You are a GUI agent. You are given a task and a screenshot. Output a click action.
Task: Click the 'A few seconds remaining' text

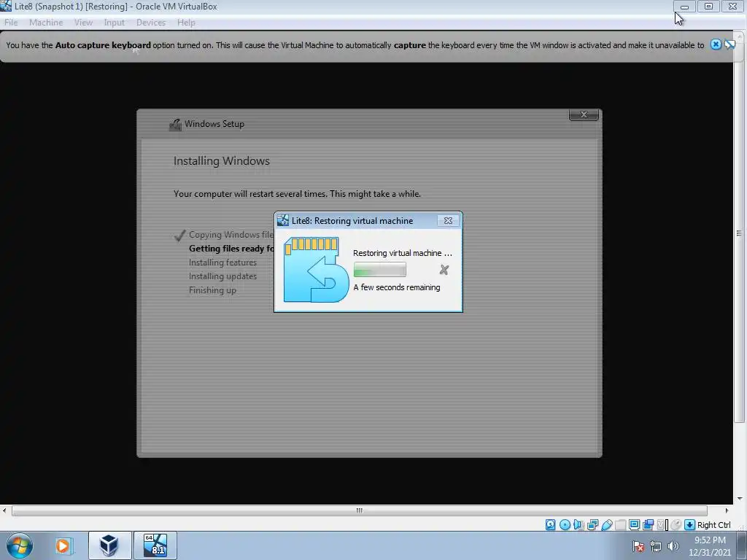click(396, 287)
